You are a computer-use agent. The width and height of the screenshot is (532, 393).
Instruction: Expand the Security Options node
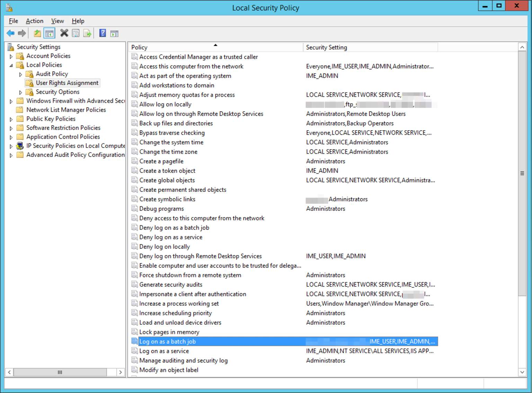point(20,92)
